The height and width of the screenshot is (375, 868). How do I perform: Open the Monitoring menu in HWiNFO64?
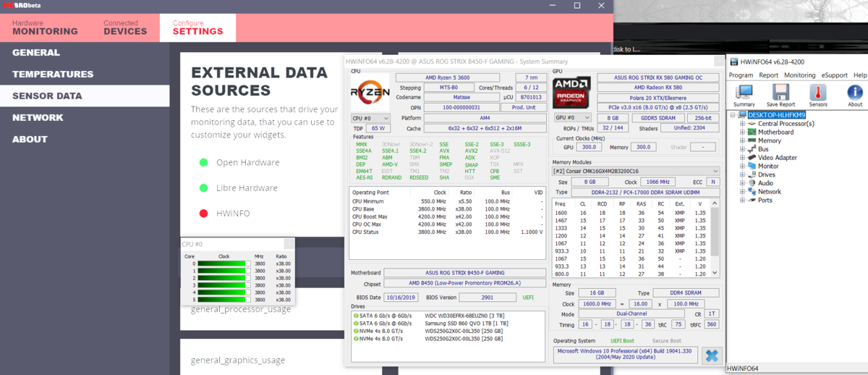pos(800,75)
